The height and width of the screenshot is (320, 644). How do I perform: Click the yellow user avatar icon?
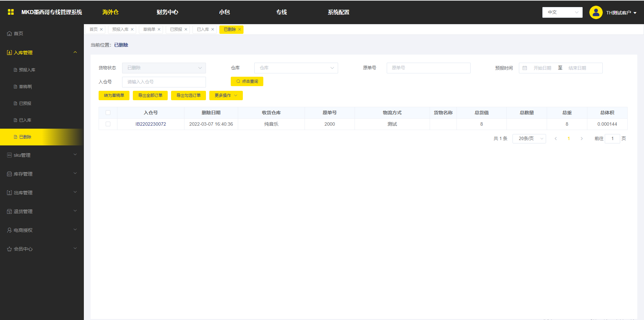(596, 13)
